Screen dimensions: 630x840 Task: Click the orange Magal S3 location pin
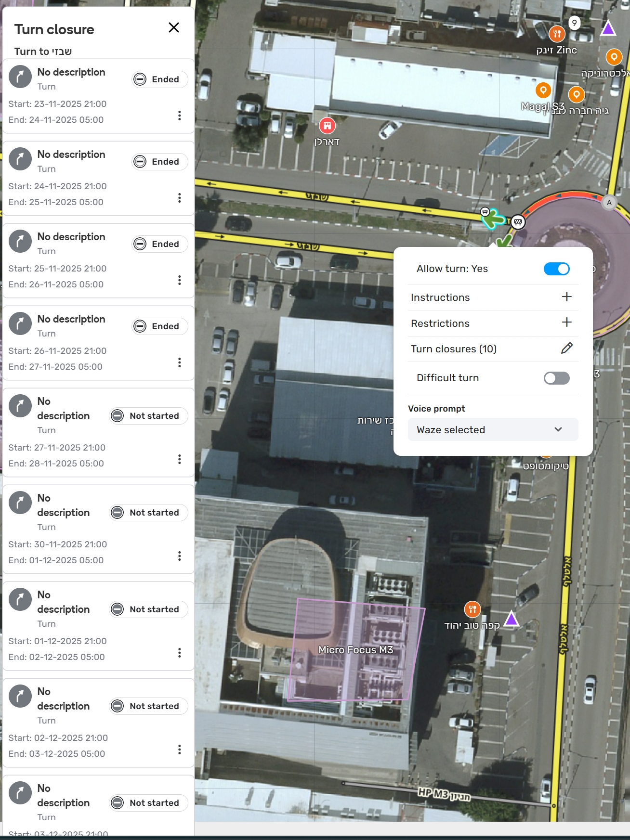click(x=543, y=90)
